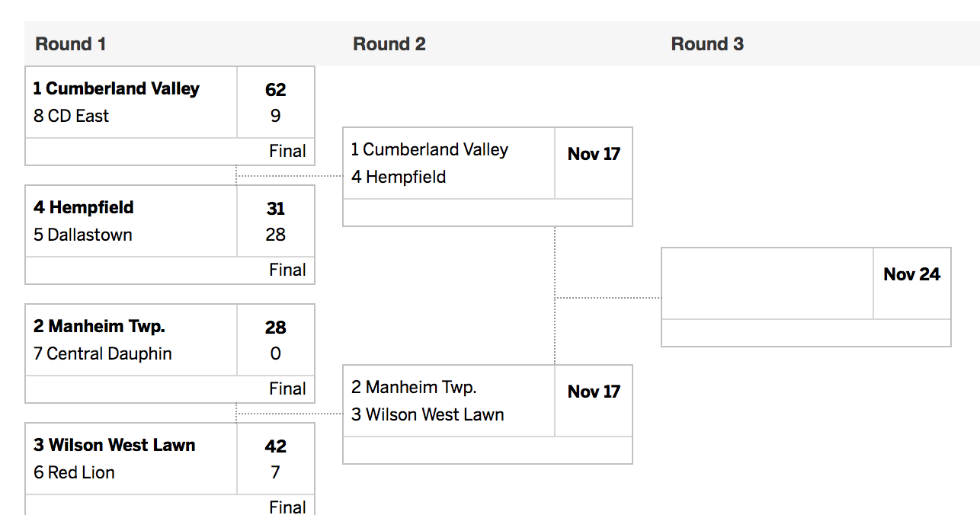Screen dimensions: 980x515
Task: Click the Hempfield score of 31
Action: 276,208
